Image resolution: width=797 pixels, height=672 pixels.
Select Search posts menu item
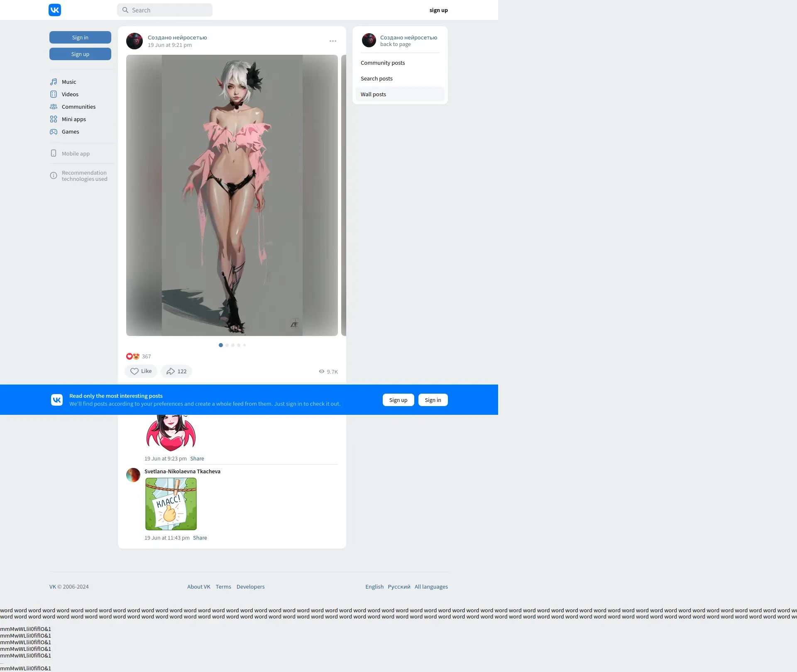pos(376,78)
